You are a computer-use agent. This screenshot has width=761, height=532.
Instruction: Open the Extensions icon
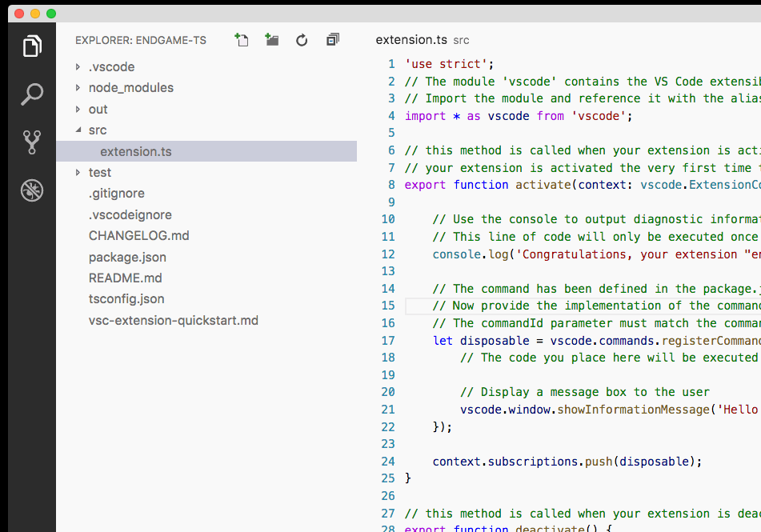coord(31,190)
